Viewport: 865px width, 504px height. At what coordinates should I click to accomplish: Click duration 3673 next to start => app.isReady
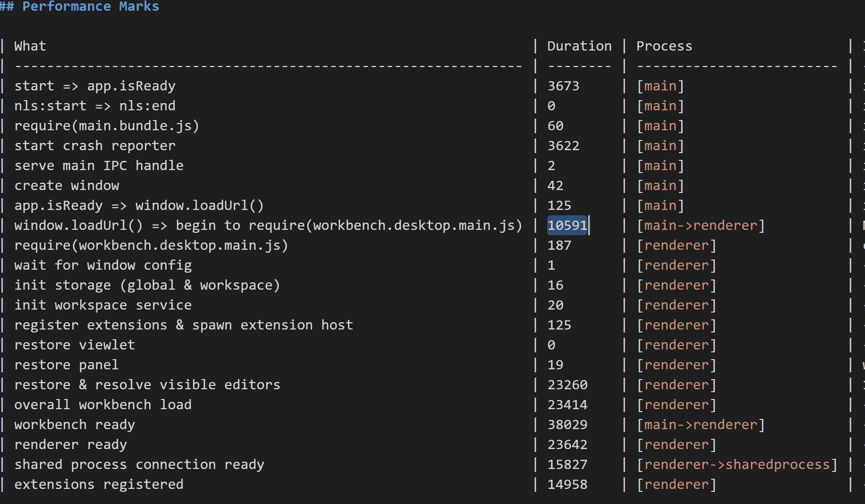tap(563, 86)
